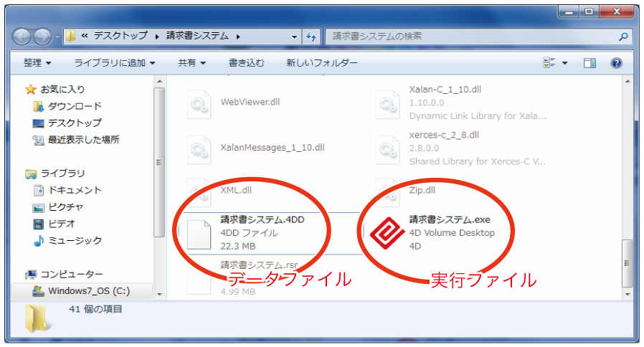Click the xerces-c_2_8.dll file icon
Image resolution: width=644 pixels, height=347 pixels.
pyautogui.click(x=388, y=149)
